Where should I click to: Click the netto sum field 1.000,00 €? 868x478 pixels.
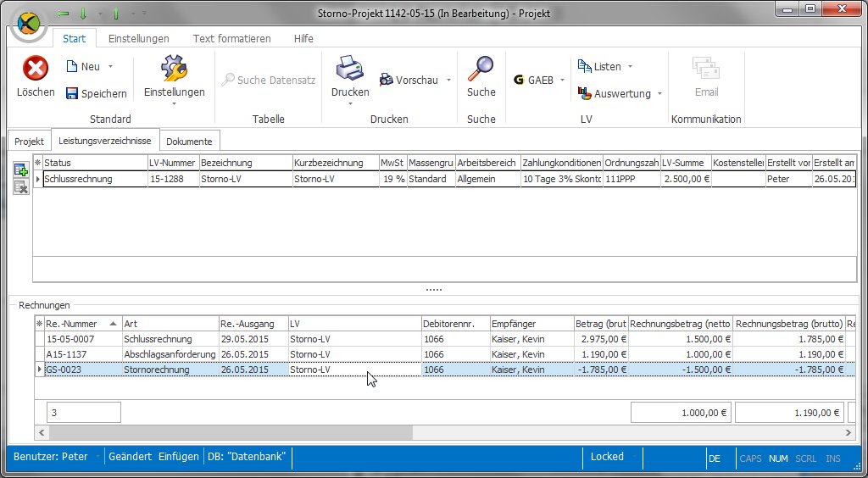[682, 412]
